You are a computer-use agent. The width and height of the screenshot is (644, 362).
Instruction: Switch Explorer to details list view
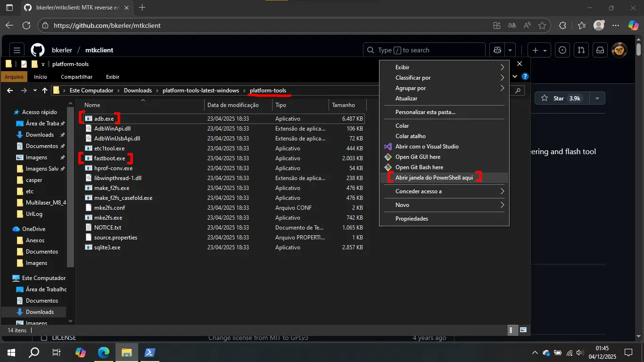pyautogui.click(x=512, y=330)
